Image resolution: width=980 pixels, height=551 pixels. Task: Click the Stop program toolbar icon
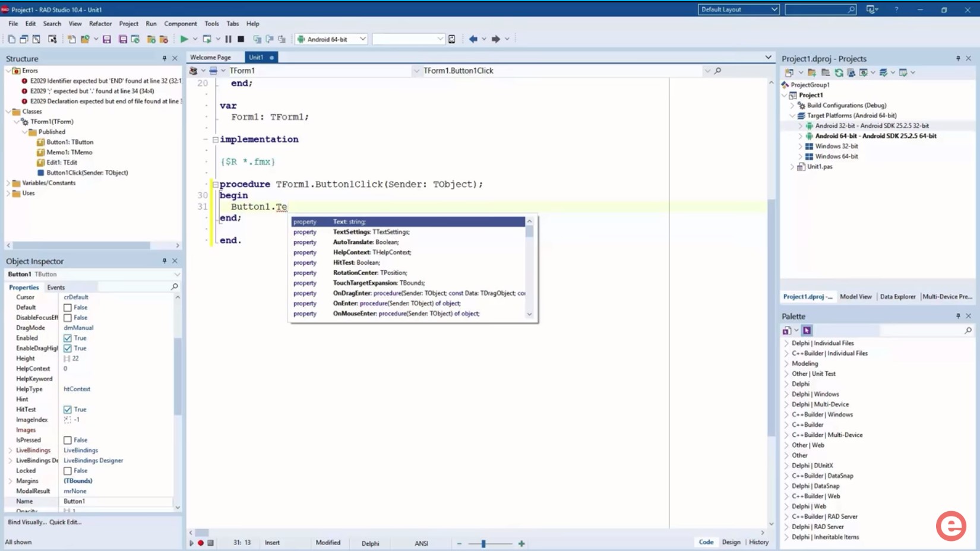[241, 39]
